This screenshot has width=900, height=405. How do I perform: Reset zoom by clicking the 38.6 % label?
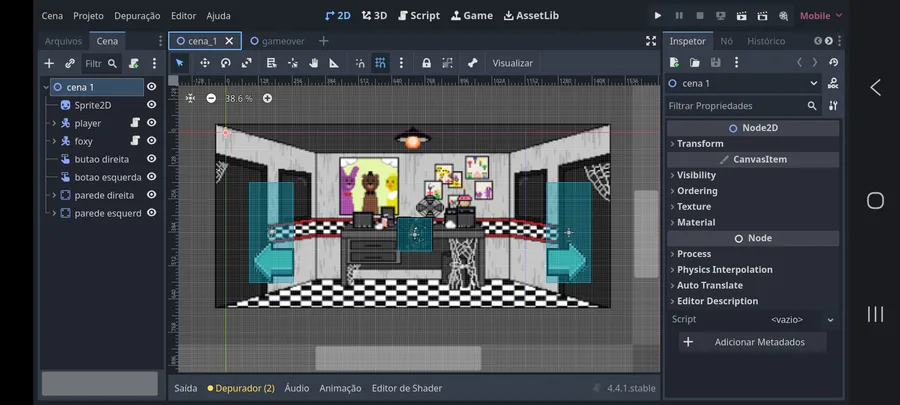[x=239, y=99]
